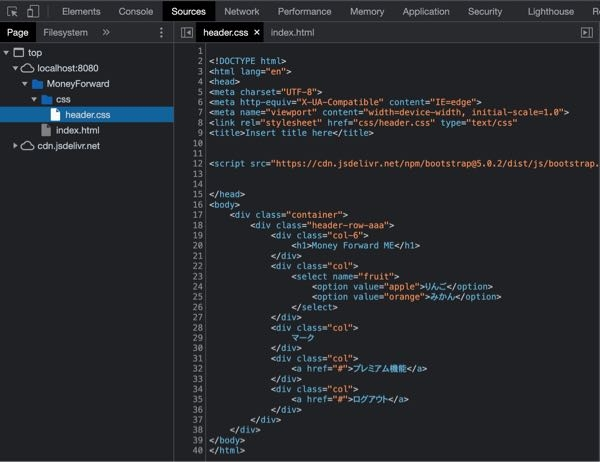The width and height of the screenshot is (600, 462).
Task: Toggle the device toolbar icon
Action: (33, 12)
